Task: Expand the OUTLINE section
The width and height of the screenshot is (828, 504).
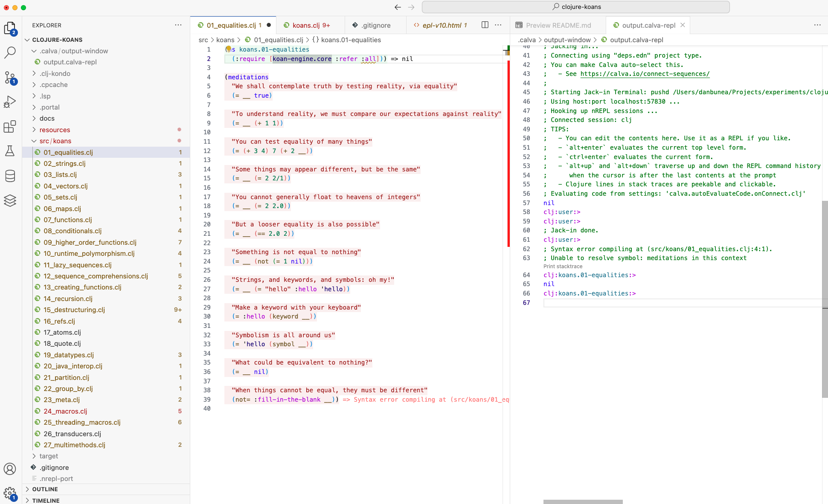Action: coord(45,489)
